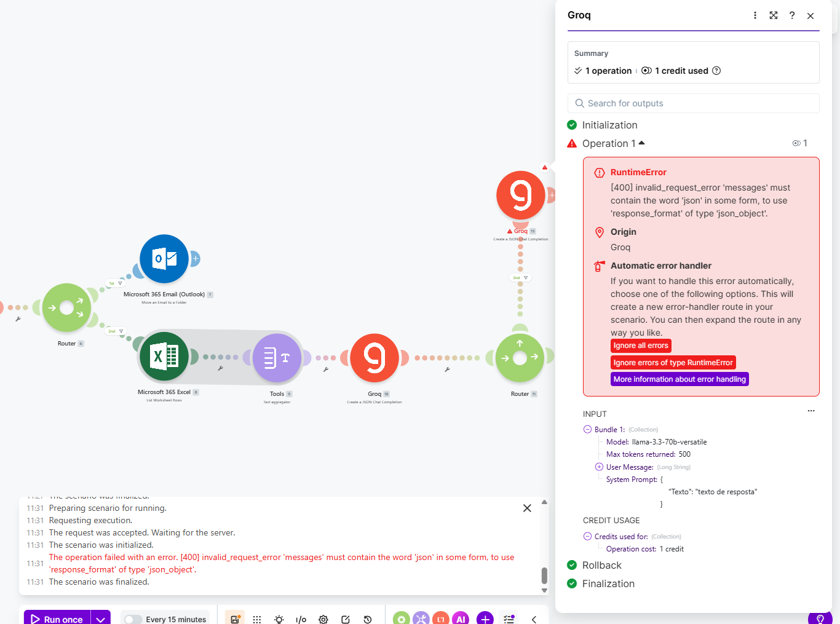Collapse the Bundle 1 collection
The image size is (840, 624).
[x=587, y=429]
